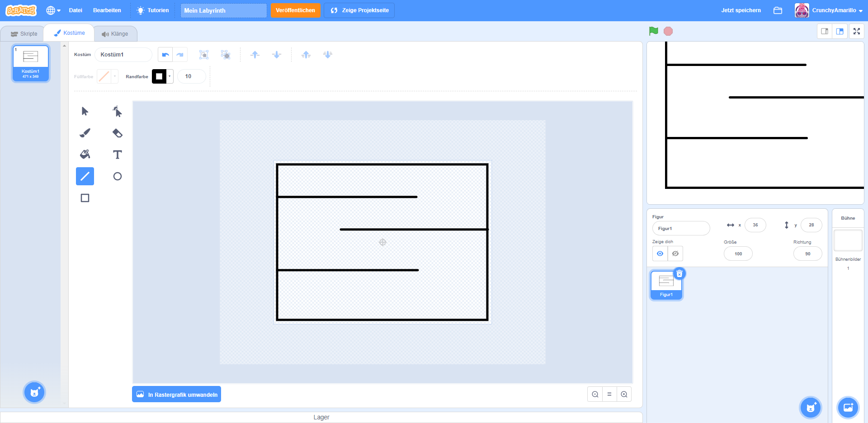Zoom in the paint canvas
This screenshot has height=423, width=868.
click(x=624, y=395)
